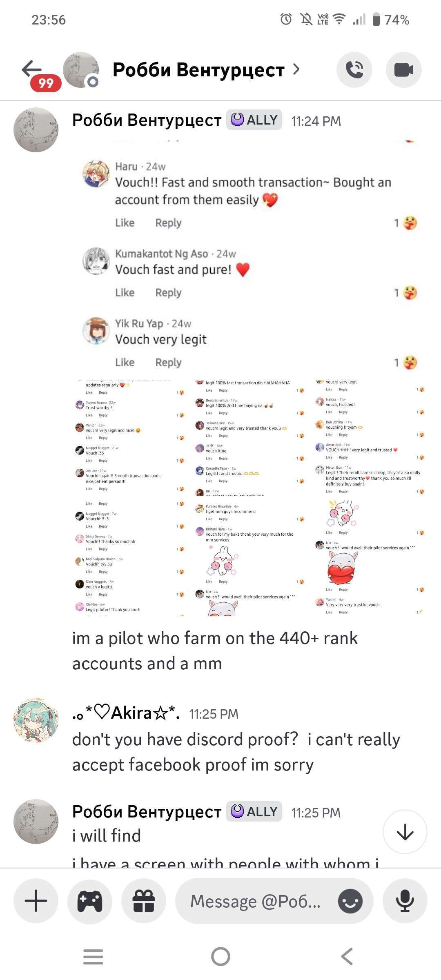Open the game controller activities button
Viewport: 441px width, 980px height.
coord(90,900)
